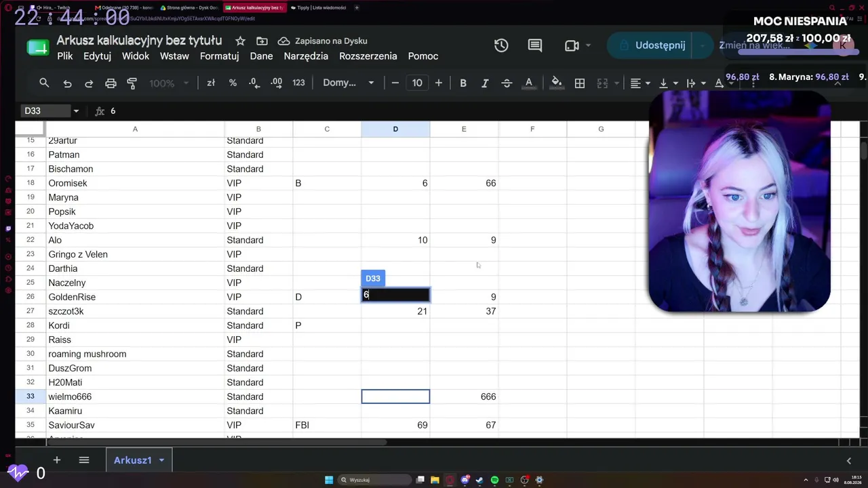Click the merge cells icon
Viewport: 868px width, 488px height.
click(x=602, y=83)
